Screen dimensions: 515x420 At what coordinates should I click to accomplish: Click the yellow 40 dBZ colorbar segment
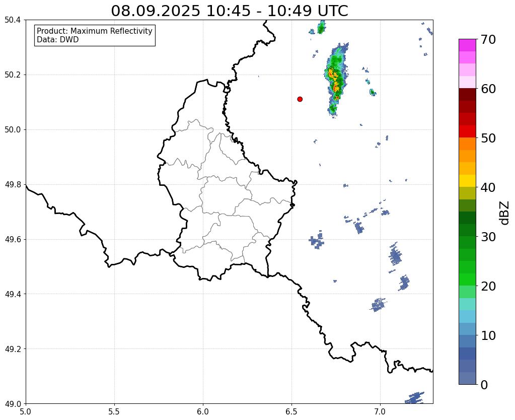click(467, 181)
